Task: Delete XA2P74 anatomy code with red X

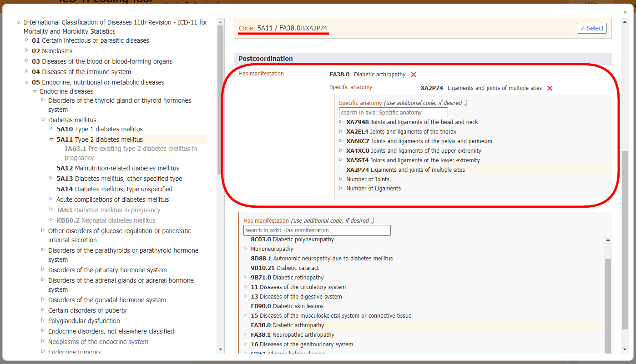Action: tap(550, 89)
